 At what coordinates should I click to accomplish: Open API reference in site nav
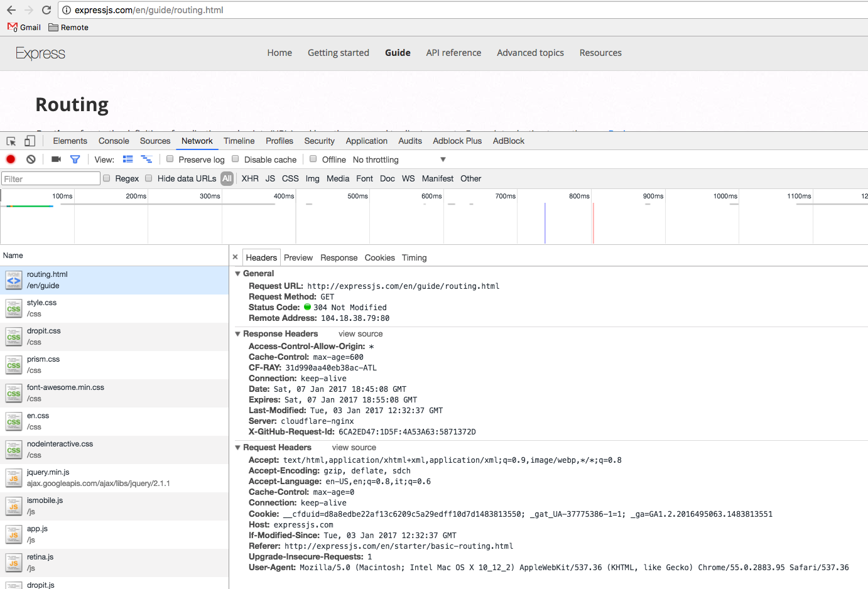click(453, 53)
